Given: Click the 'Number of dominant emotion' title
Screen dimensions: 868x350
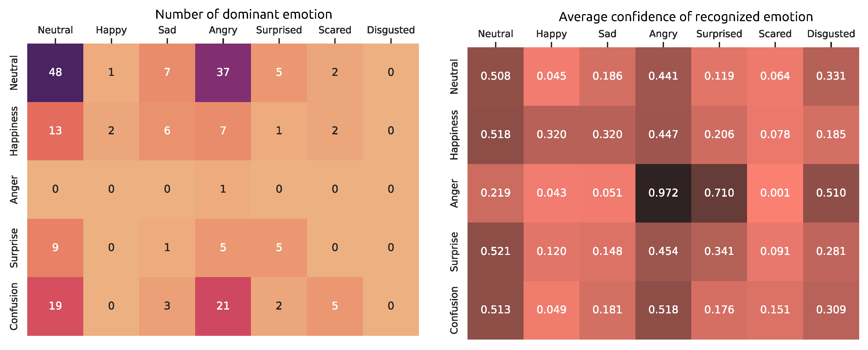Looking at the screenshot, I should click(243, 14).
